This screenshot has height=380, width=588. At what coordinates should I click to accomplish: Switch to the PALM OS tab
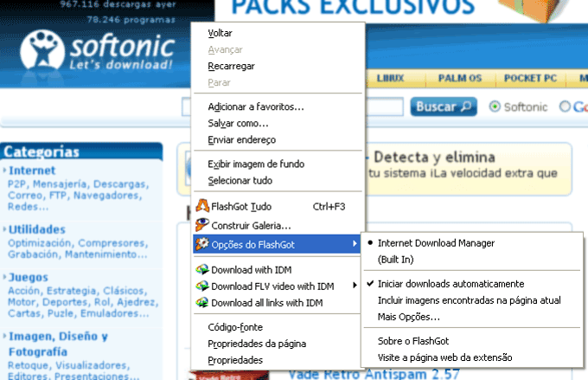point(460,78)
